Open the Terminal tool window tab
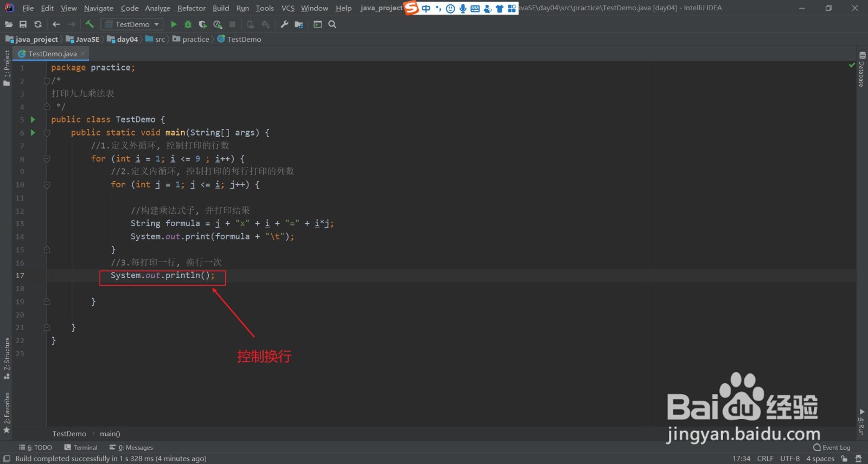This screenshot has height=464, width=868. tap(81, 448)
